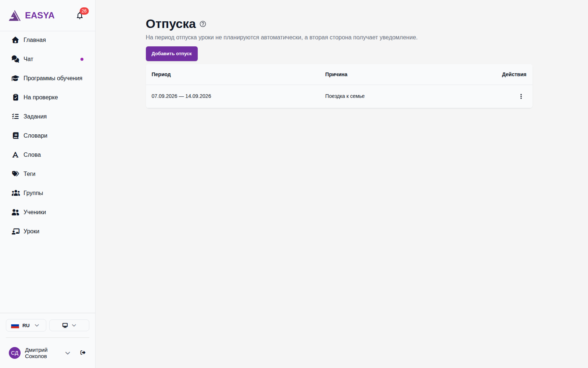Screen dimensions: 588x368
Task: Click the people icon for Ученики
Action: point(15,212)
